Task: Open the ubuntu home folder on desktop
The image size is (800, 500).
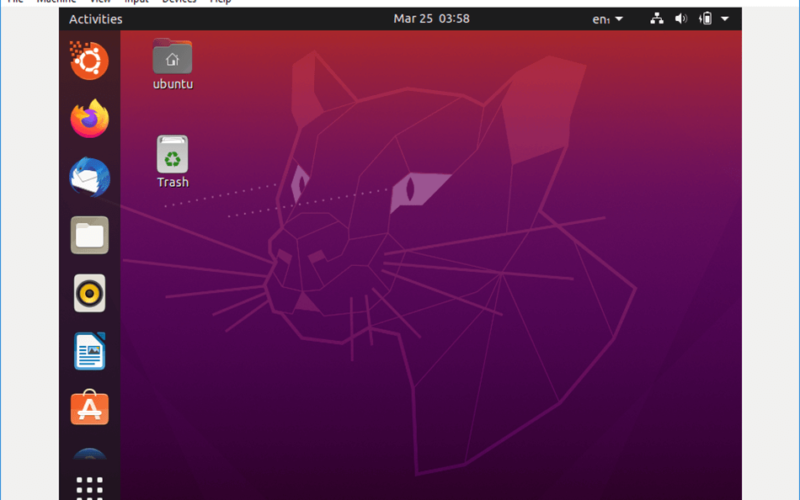Action: (172, 64)
